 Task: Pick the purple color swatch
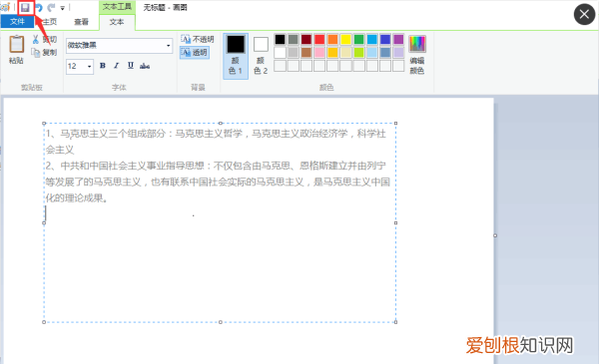tap(398, 39)
